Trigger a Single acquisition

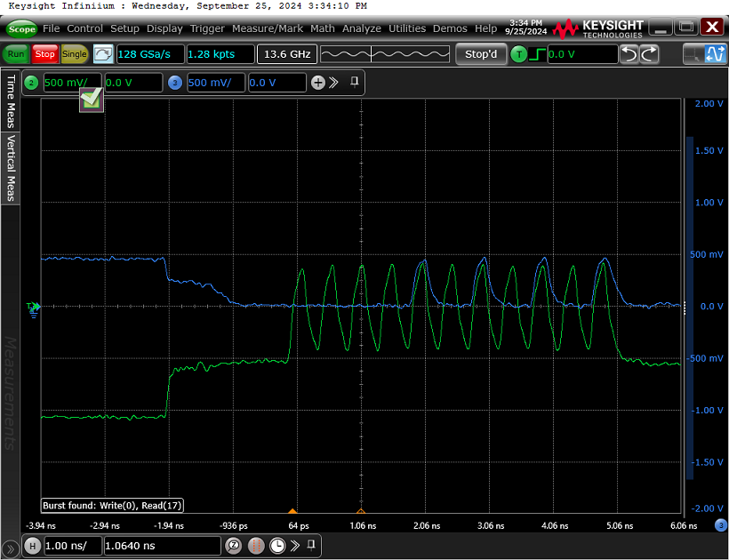(x=75, y=54)
